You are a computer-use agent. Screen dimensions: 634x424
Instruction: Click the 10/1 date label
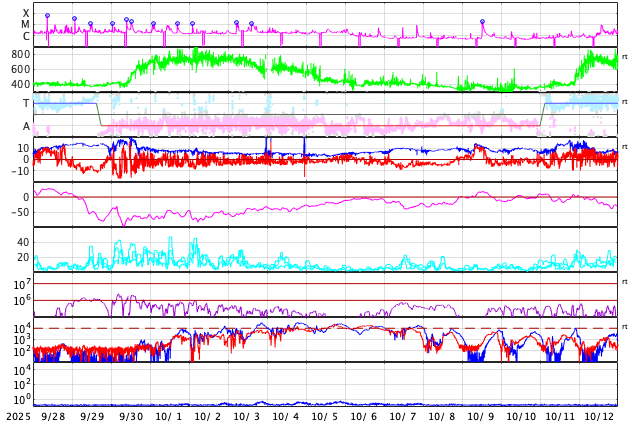coord(169,416)
